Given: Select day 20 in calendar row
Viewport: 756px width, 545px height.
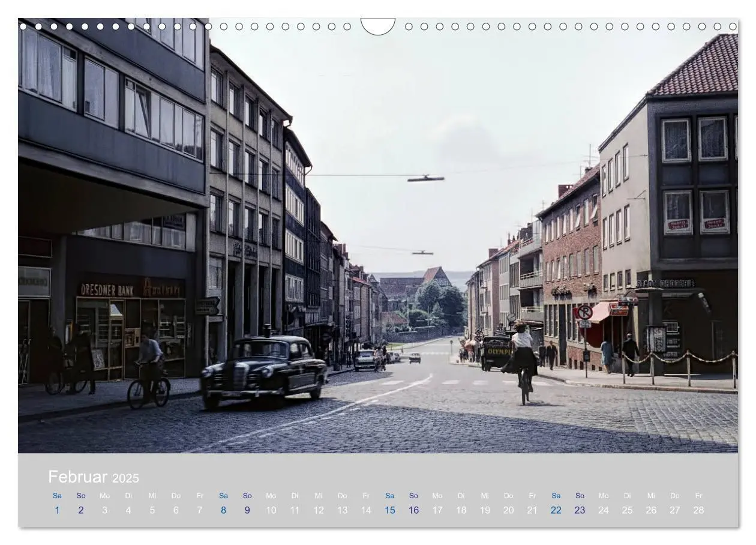Looking at the screenshot, I should [509, 510].
